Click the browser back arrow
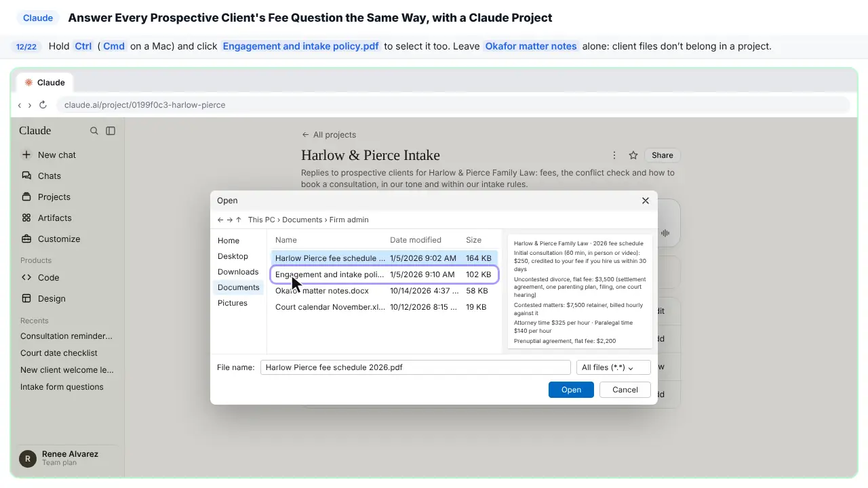The image size is (868, 488). click(20, 105)
